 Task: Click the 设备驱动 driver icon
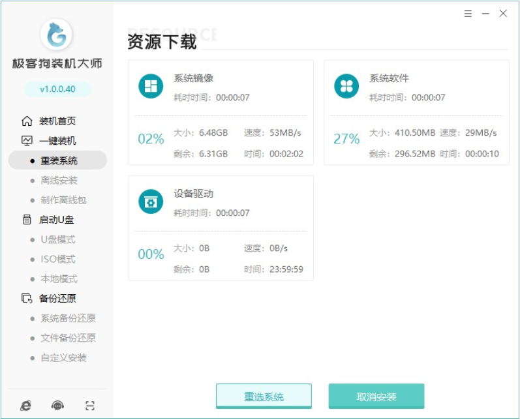(151, 202)
